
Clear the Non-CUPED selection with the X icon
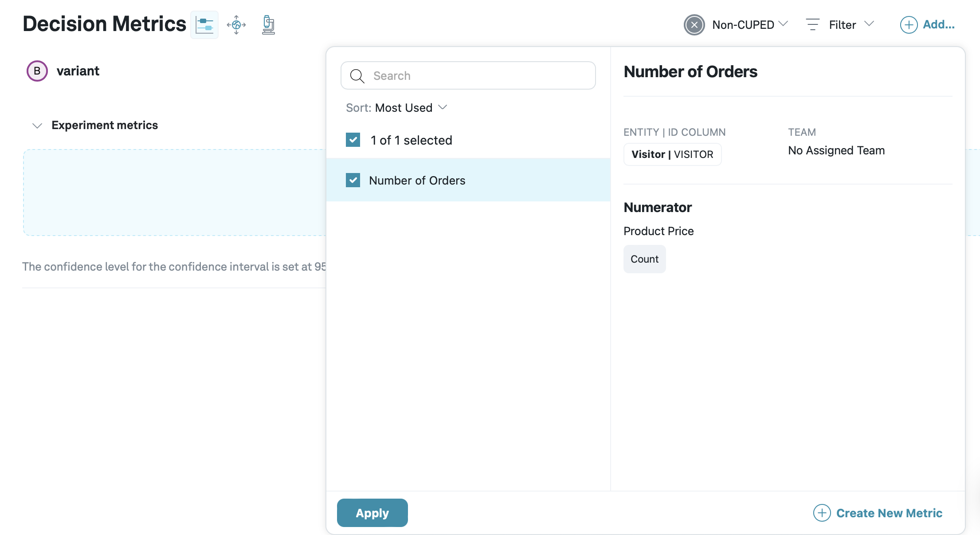pos(694,25)
